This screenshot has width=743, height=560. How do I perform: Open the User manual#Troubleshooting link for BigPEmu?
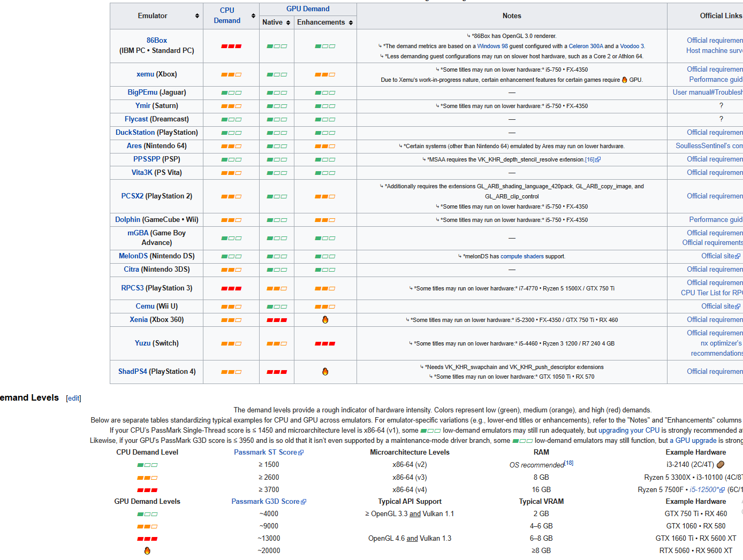click(x=708, y=93)
